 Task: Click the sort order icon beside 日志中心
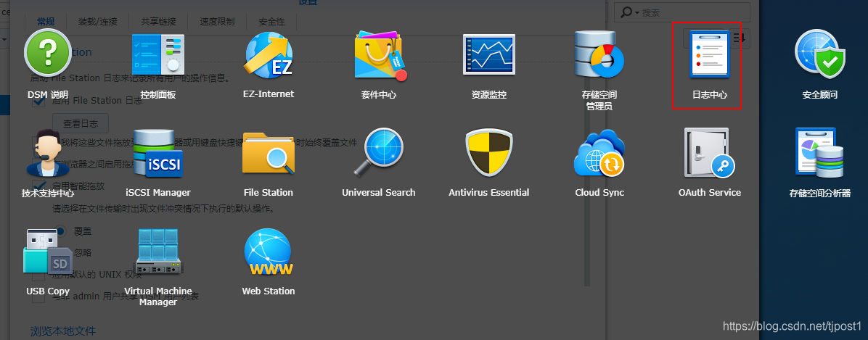click(740, 38)
